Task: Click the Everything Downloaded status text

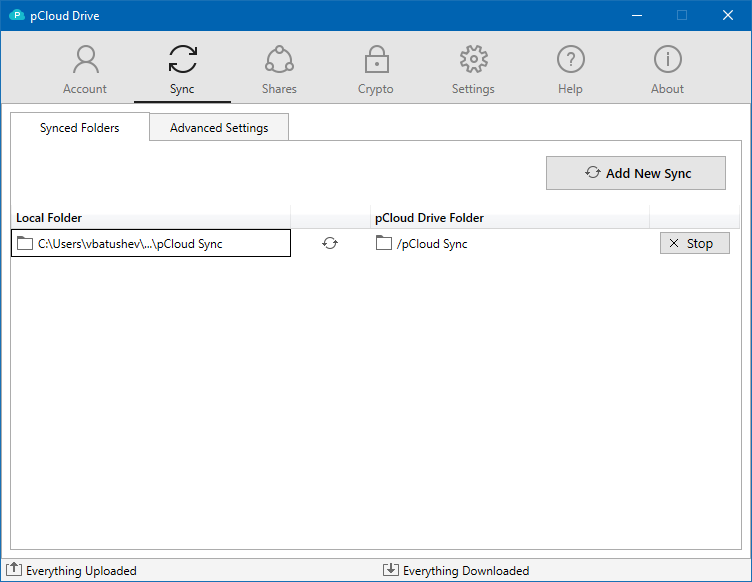Action: click(x=466, y=570)
